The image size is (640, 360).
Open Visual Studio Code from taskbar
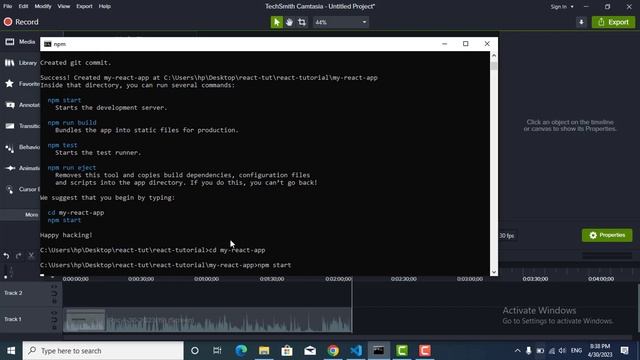click(356, 351)
